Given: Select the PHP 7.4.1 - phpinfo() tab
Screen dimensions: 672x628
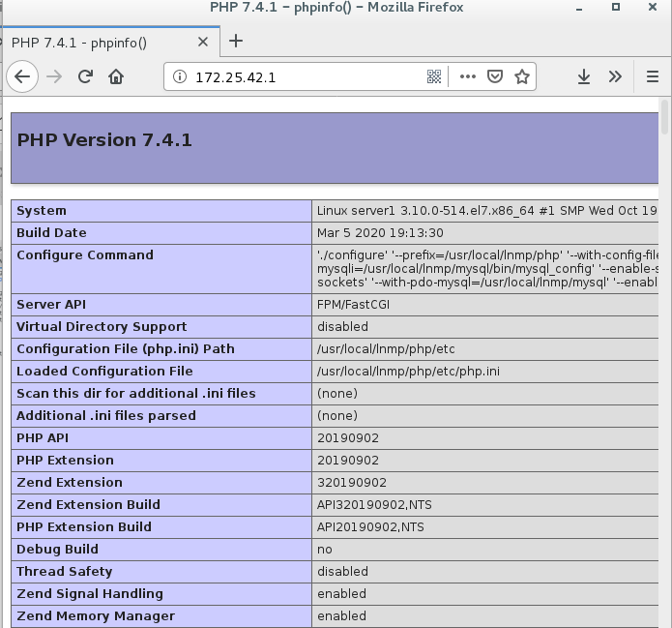Looking at the screenshot, I should pyautogui.click(x=110, y=42).
